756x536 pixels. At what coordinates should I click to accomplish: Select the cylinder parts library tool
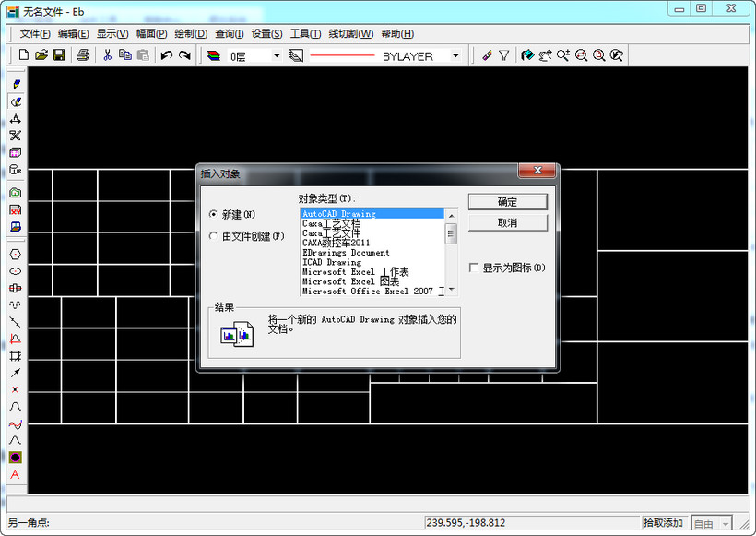[x=16, y=170]
